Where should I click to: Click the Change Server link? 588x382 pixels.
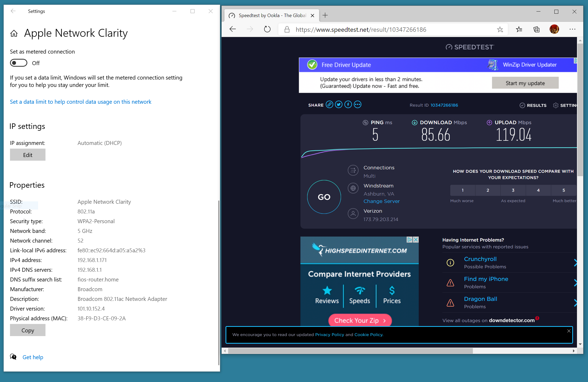point(381,201)
